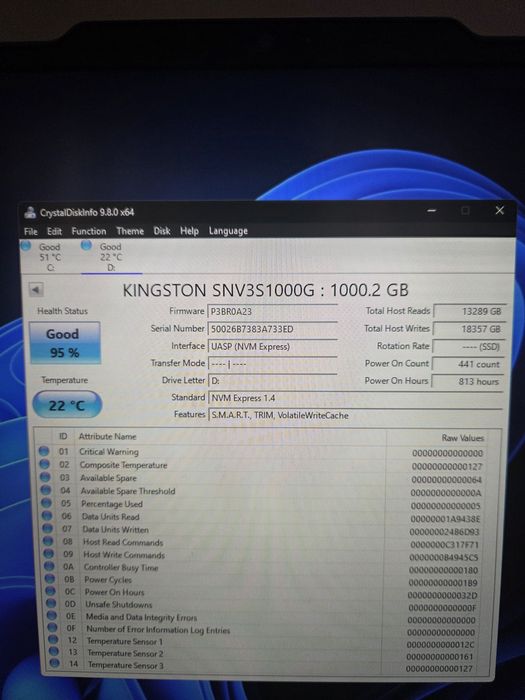Click the Power On Count value 441 count
Viewport: 525px width, 700px height.
(468, 364)
